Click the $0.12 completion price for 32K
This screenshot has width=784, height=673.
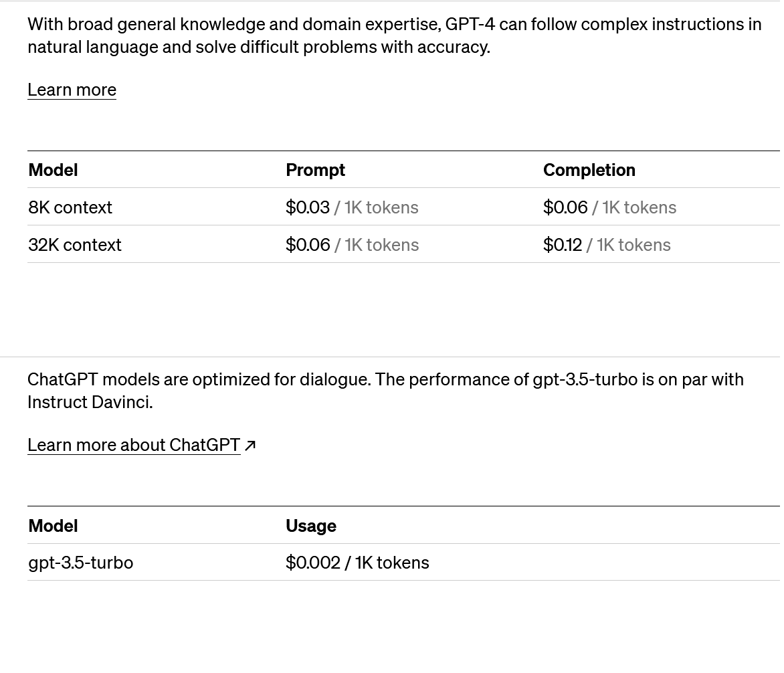pyautogui.click(x=563, y=244)
